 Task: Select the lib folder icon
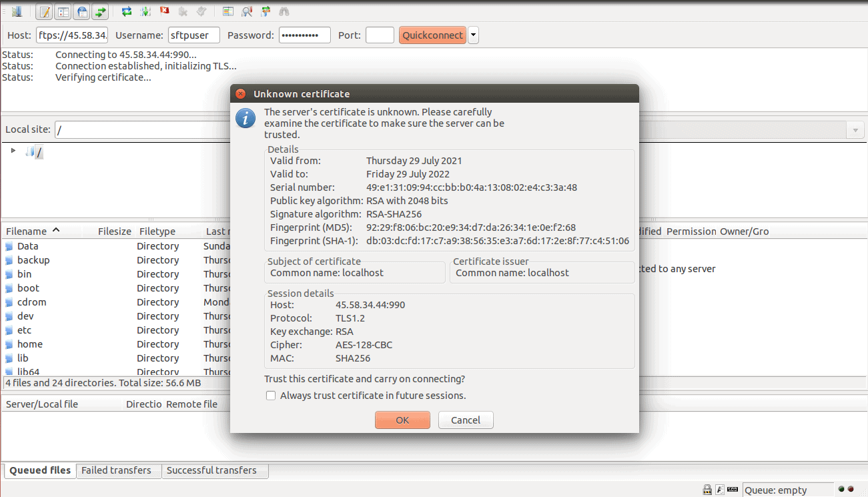9,358
